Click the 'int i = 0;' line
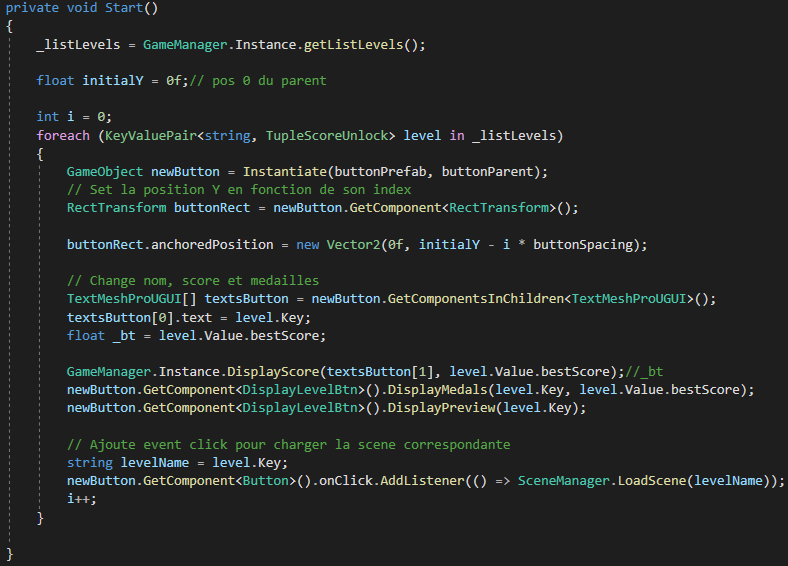This screenshot has width=788, height=566. 74,117
